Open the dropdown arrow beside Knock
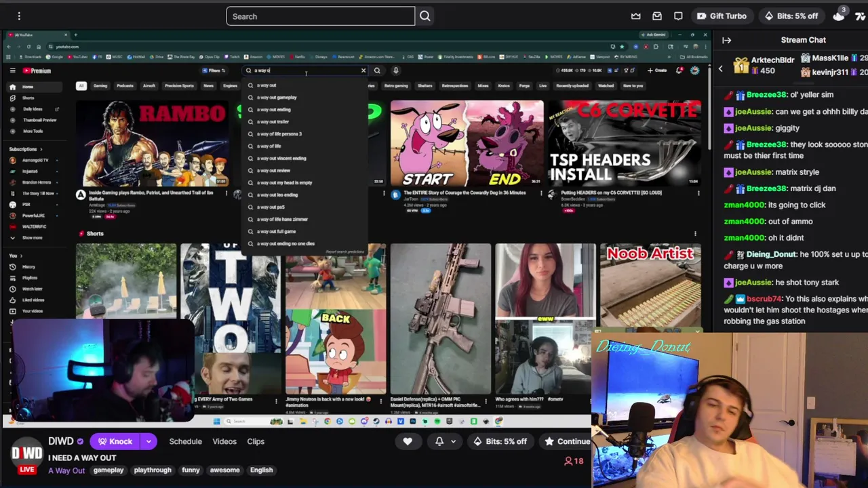Image resolution: width=868 pixels, height=488 pixels. 149,441
